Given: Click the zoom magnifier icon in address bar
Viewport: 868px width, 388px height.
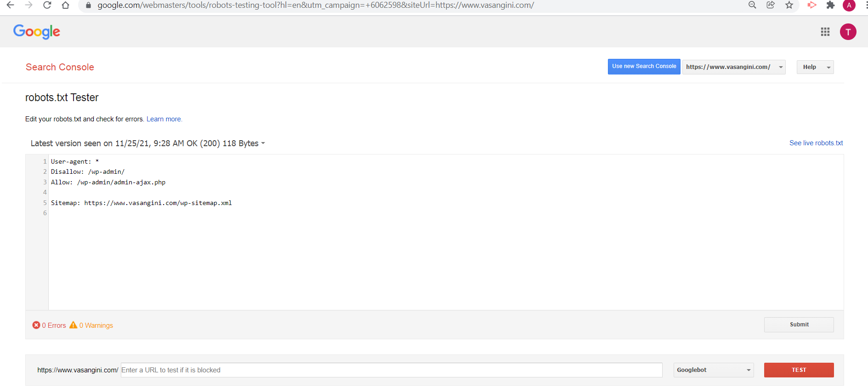Looking at the screenshot, I should (752, 5).
